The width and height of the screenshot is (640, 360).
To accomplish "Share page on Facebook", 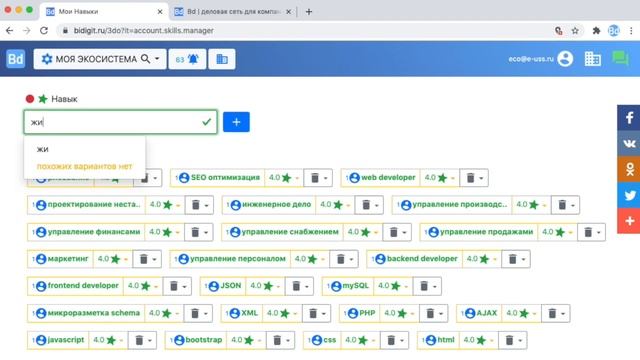I will (629, 118).
